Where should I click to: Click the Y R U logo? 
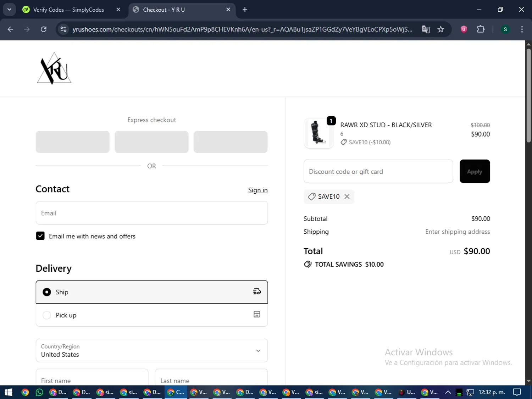[x=54, y=68]
